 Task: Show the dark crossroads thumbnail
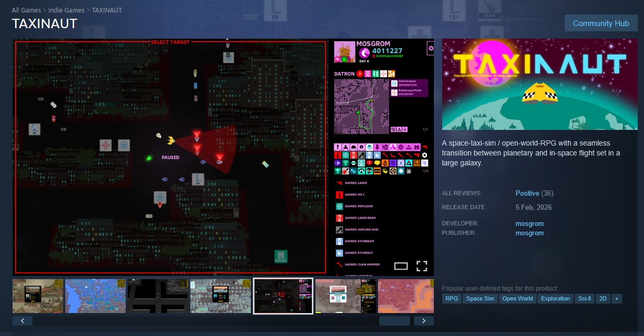[158, 296]
